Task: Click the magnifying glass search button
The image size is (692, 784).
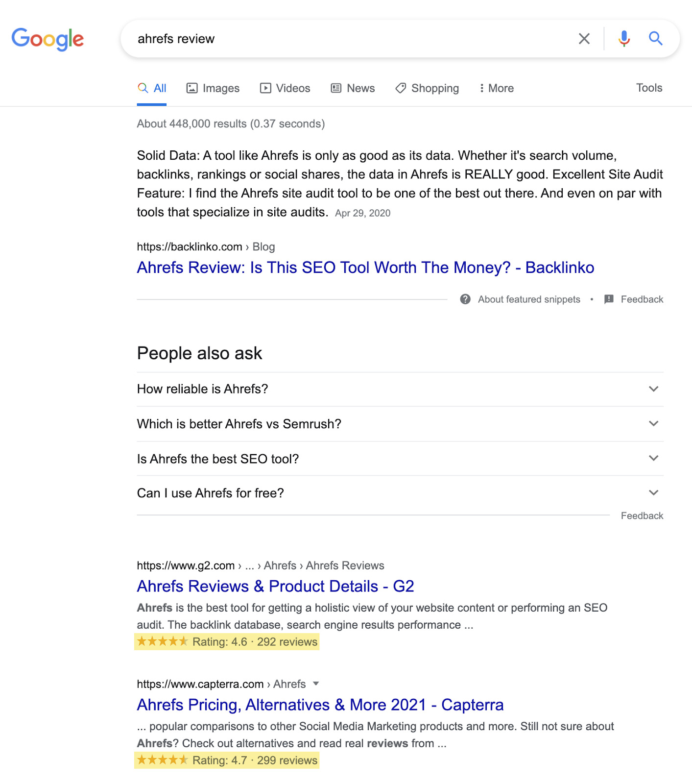Action: (655, 38)
